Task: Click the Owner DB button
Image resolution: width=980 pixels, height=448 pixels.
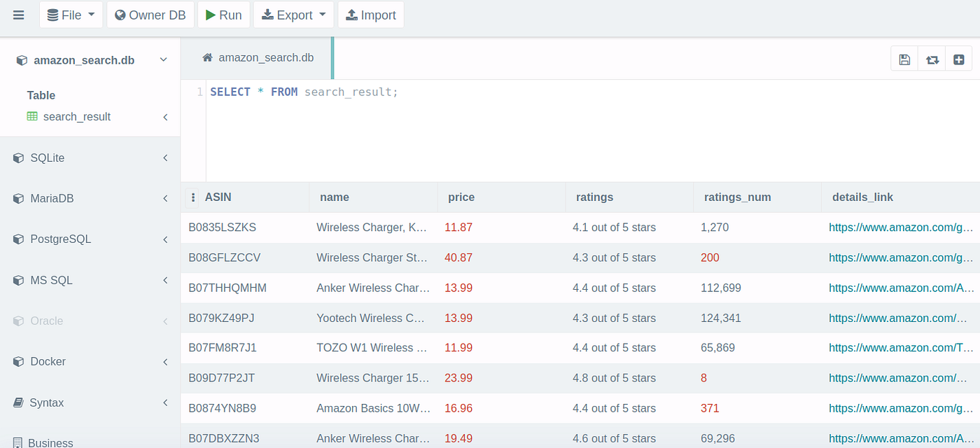Action: 150,14
